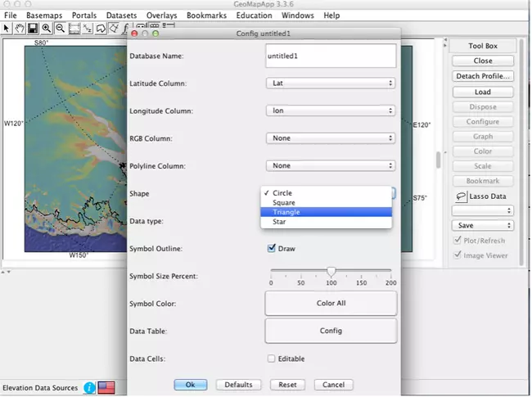Click the Color All button
The width and height of the screenshot is (532, 397).
[x=331, y=304]
